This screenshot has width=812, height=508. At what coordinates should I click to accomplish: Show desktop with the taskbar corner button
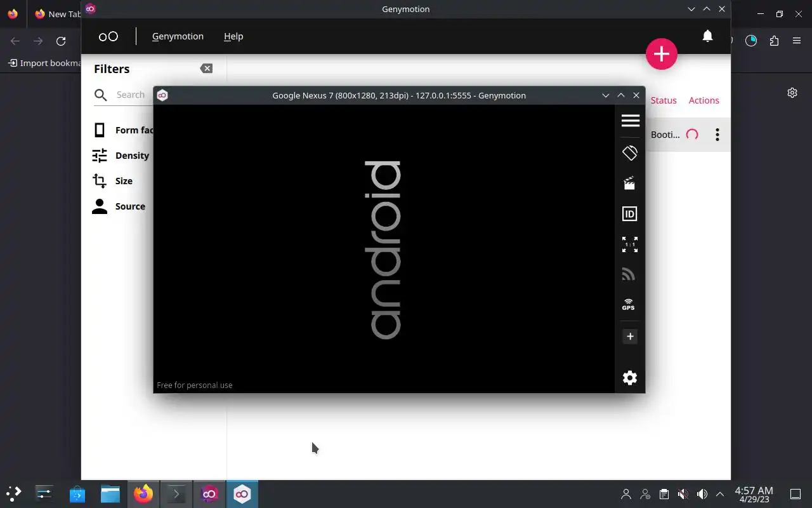click(796, 494)
